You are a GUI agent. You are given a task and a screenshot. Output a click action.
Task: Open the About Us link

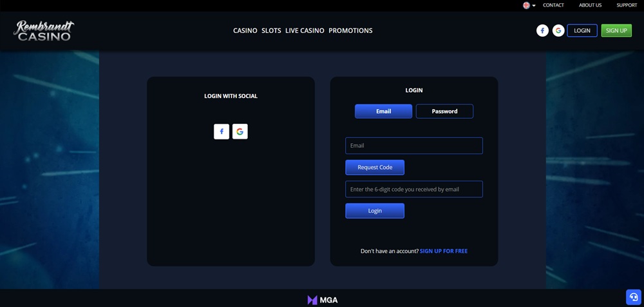click(x=590, y=5)
